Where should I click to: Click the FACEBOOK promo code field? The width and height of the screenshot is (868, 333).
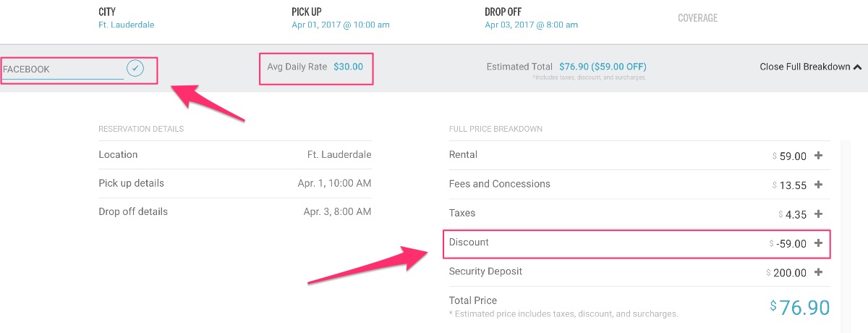pyautogui.click(x=62, y=69)
